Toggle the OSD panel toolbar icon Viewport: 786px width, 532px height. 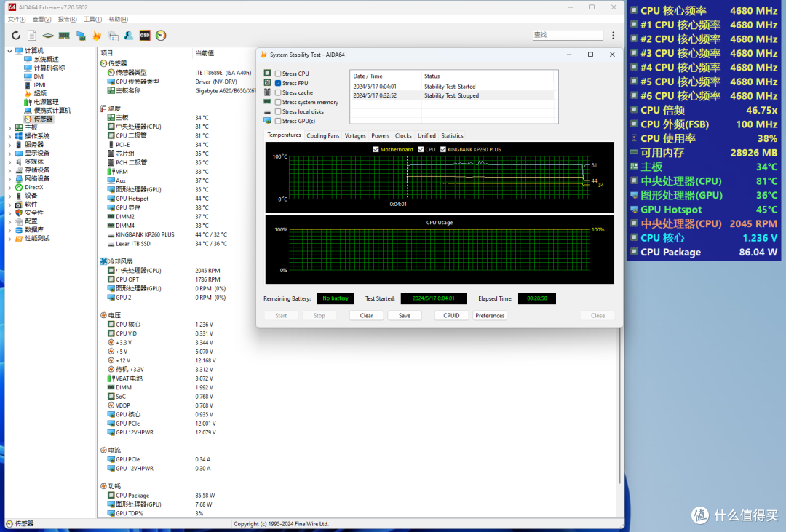point(145,35)
